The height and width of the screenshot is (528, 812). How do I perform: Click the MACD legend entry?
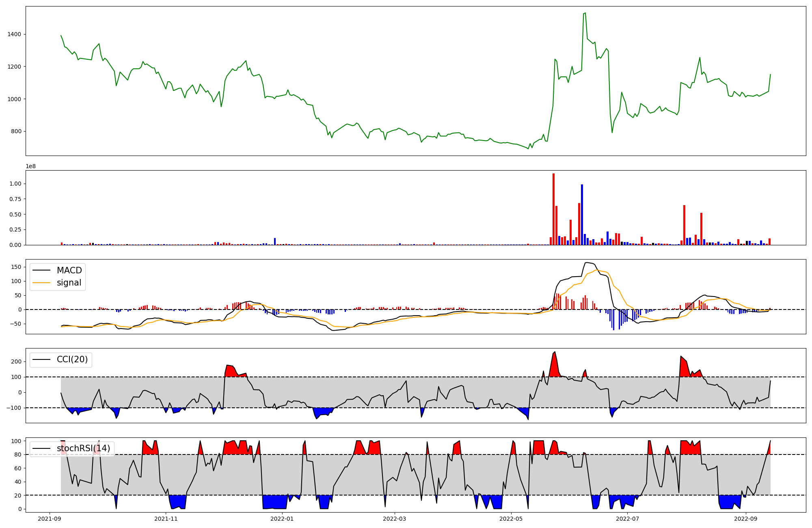click(x=69, y=270)
